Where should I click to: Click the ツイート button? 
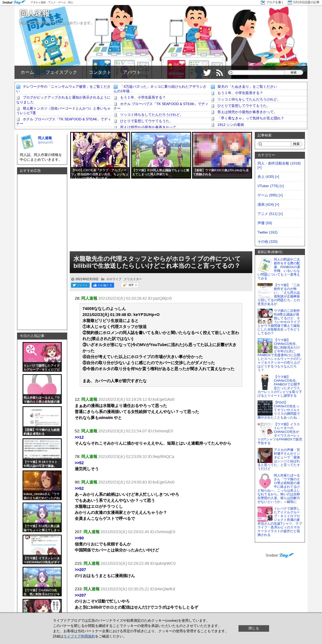pyautogui.click(x=80, y=285)
